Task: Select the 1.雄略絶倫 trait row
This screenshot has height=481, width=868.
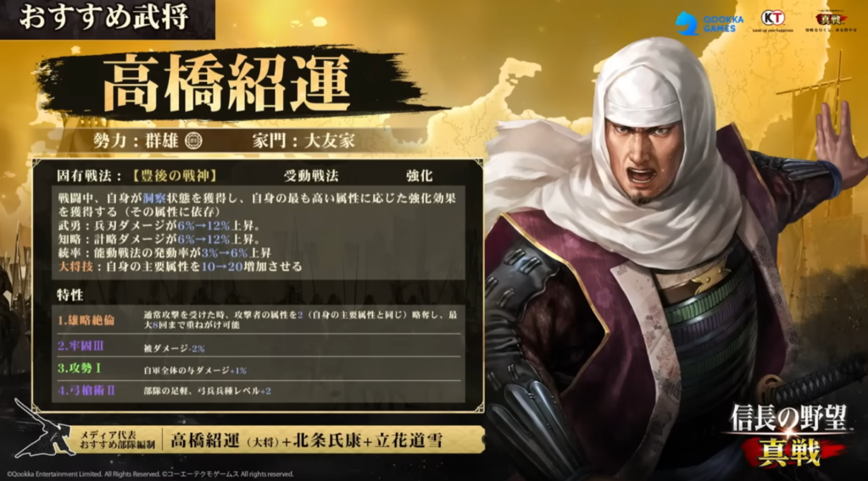Action: tap(259, 319)
